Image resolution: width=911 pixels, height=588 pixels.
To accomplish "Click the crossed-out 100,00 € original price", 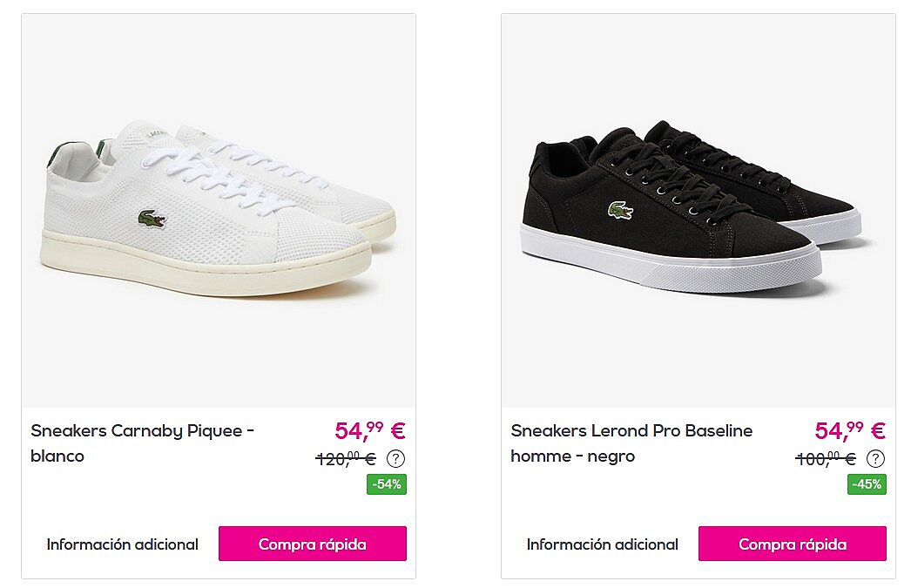I will pos(825,459).
